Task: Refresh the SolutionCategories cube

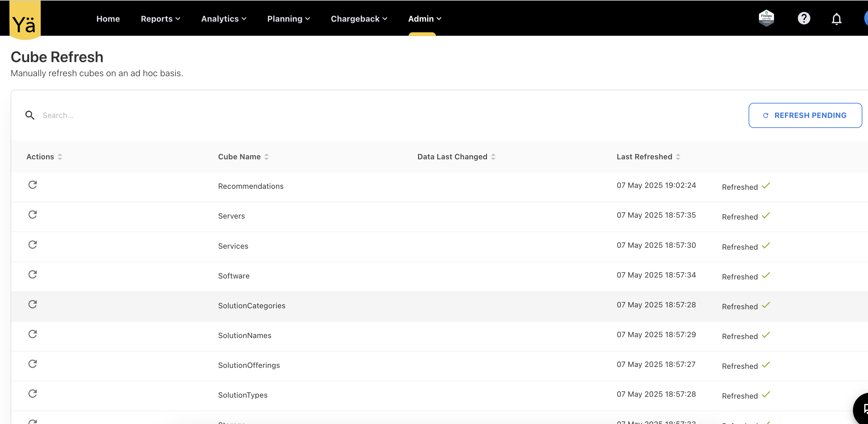Action: [32, 304]
